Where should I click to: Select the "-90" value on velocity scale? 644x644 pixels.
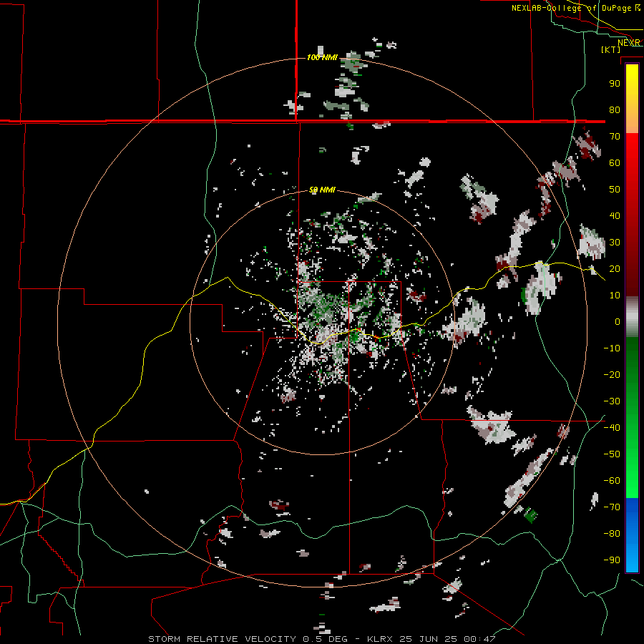(x=612, y=560)
